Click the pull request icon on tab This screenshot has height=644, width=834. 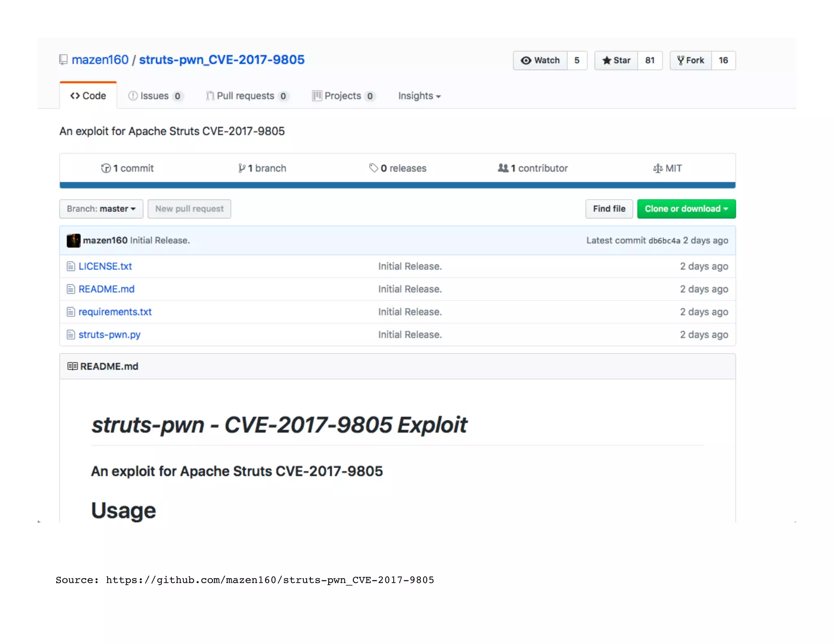click(210, 96)
